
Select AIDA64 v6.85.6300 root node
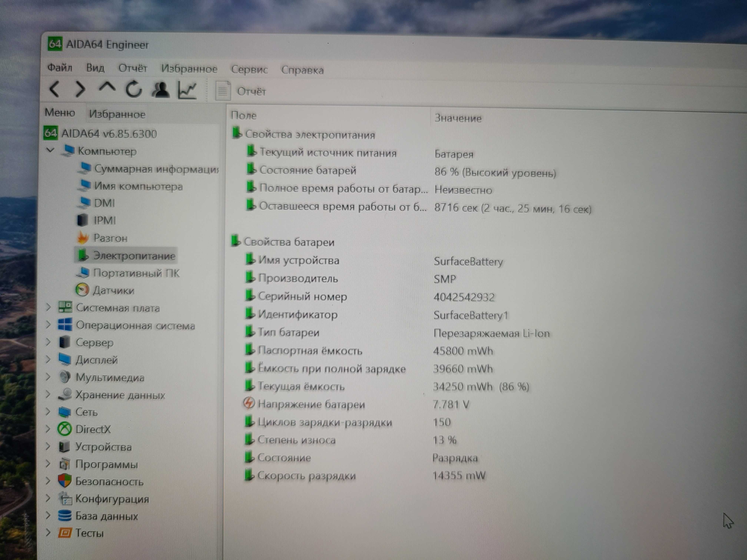100,133
